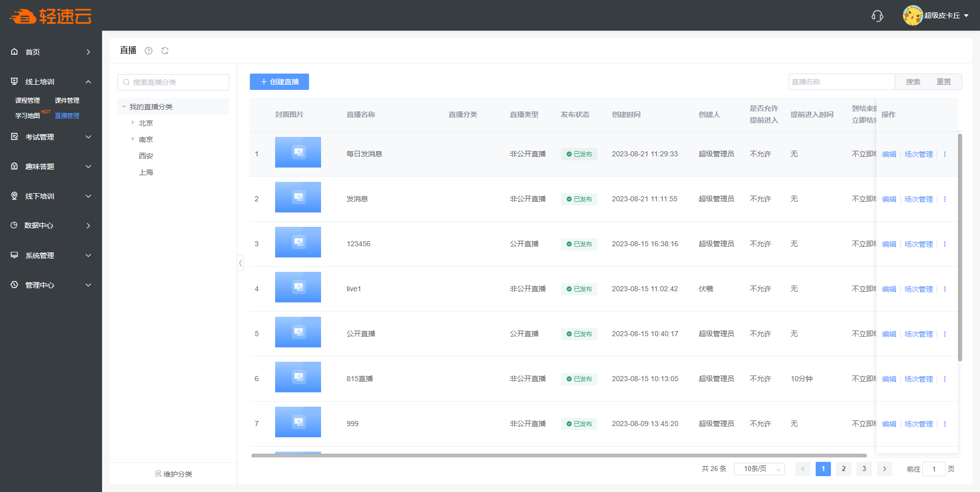980x492 pixels.
Task: Click 场次管理 link for 123456 row
Action: pos(918,244)
